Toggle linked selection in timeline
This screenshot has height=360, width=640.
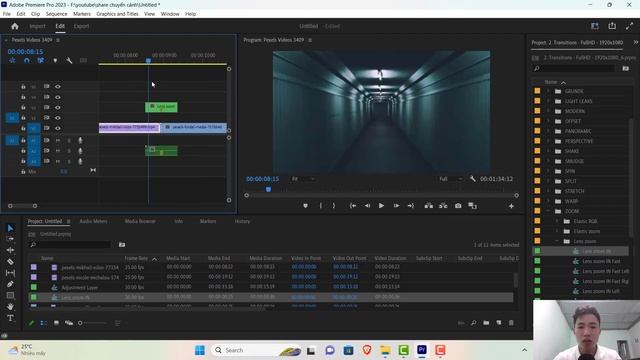(x=41, y=60)
